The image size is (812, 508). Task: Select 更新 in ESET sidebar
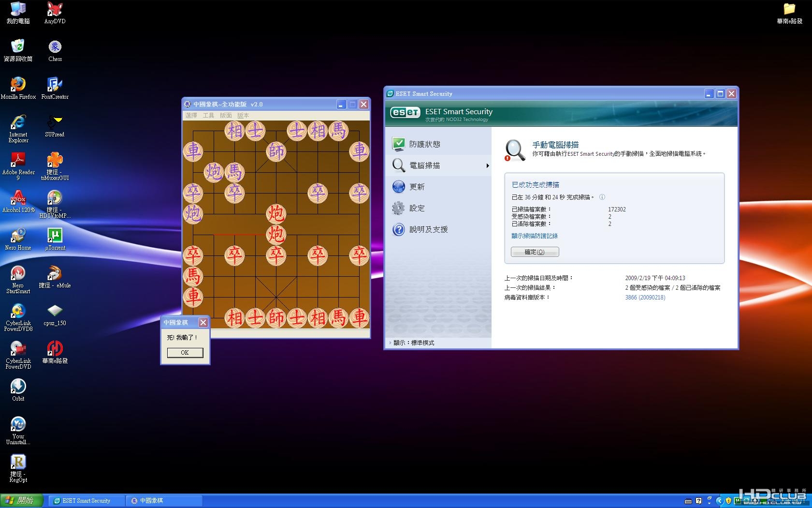click(x=438, y=187)
